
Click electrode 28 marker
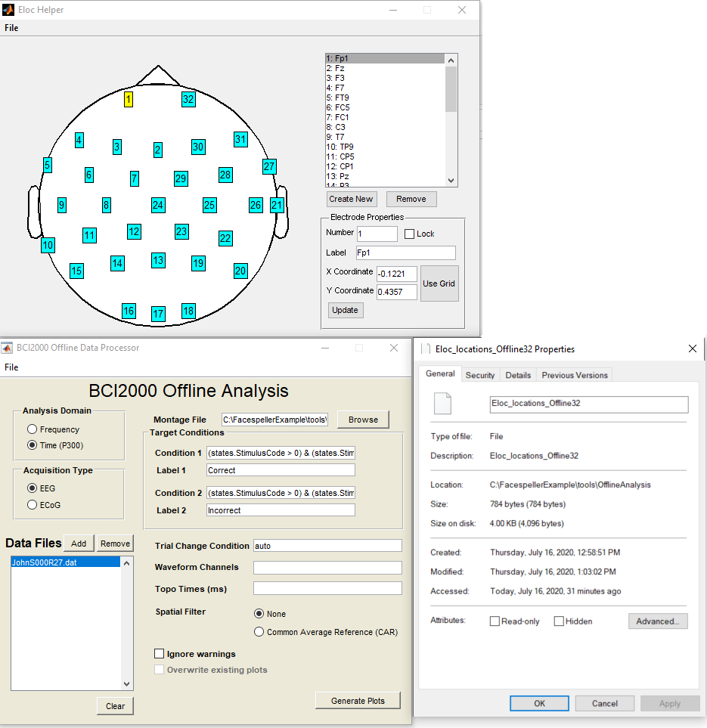tap(225, 175)
